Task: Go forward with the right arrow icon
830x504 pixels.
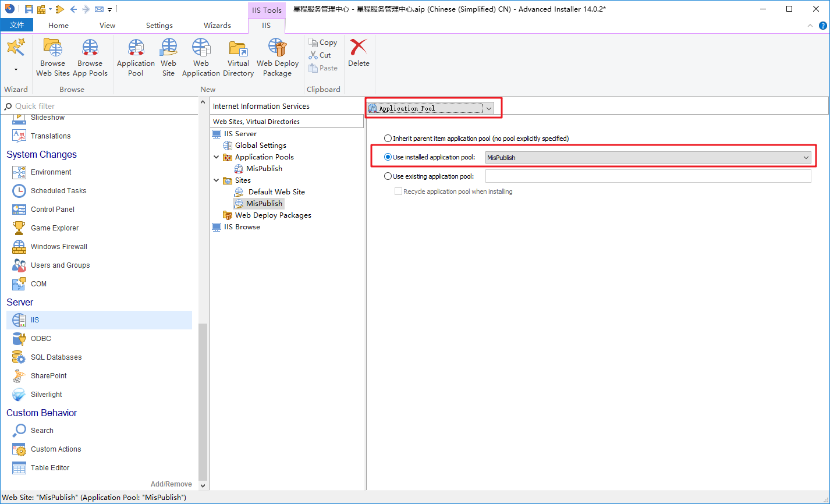Action: (x=86, y=9)
